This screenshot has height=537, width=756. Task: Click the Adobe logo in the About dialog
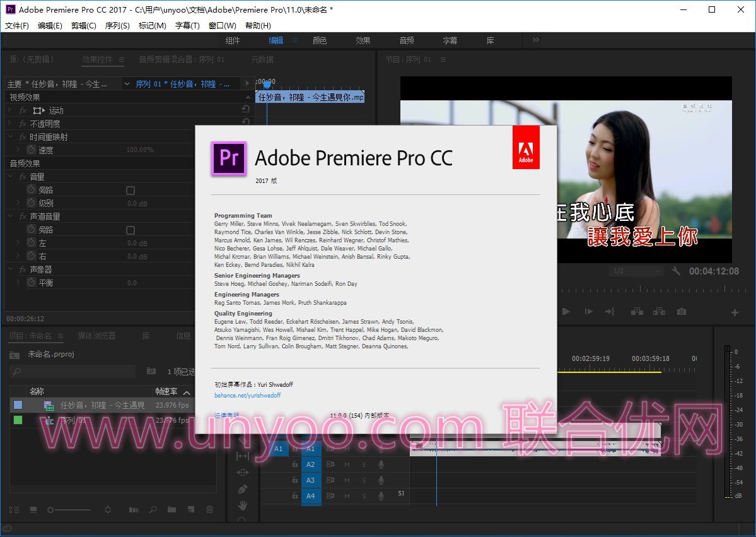[526, 147]
